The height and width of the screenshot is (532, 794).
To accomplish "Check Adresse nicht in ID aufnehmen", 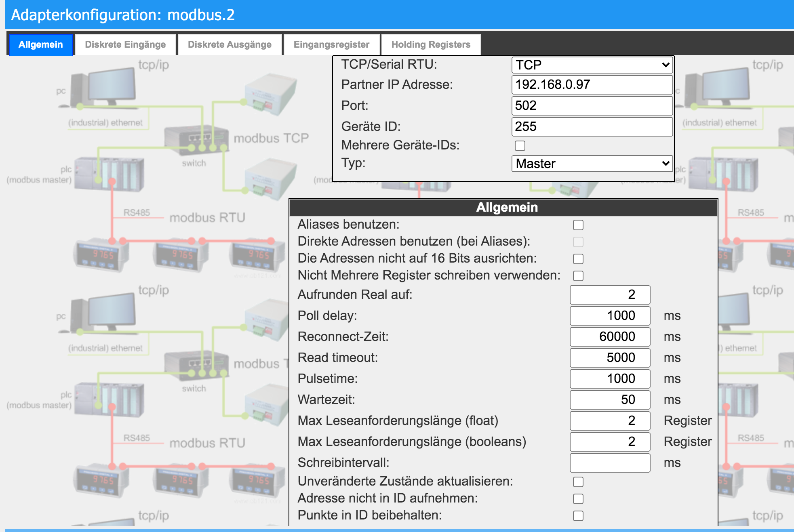I will (578, 499).
